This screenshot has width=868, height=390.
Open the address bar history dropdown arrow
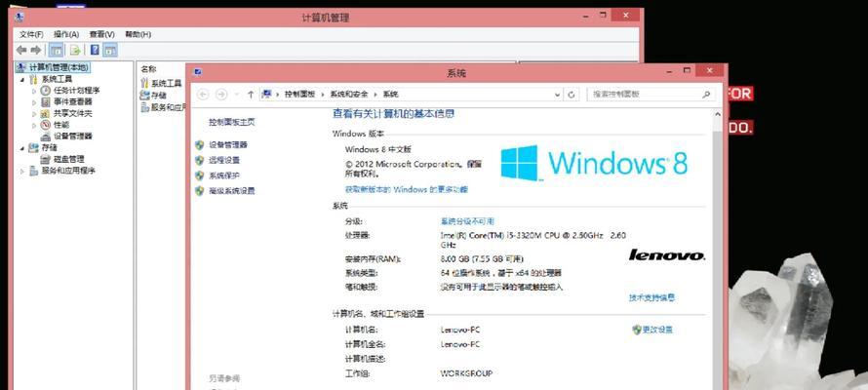tap(558, 95)
